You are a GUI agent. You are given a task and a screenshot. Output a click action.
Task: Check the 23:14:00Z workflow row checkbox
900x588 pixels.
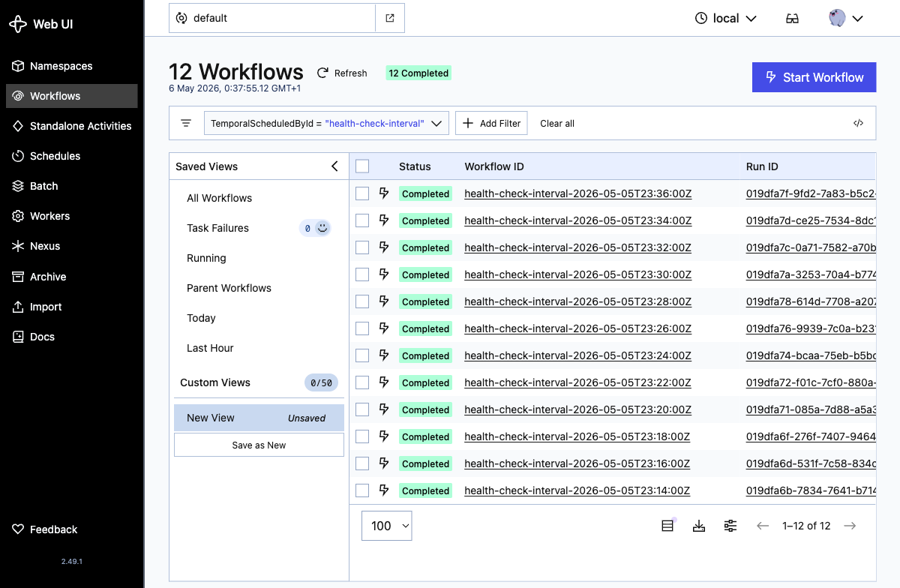[x=362, y=490]
